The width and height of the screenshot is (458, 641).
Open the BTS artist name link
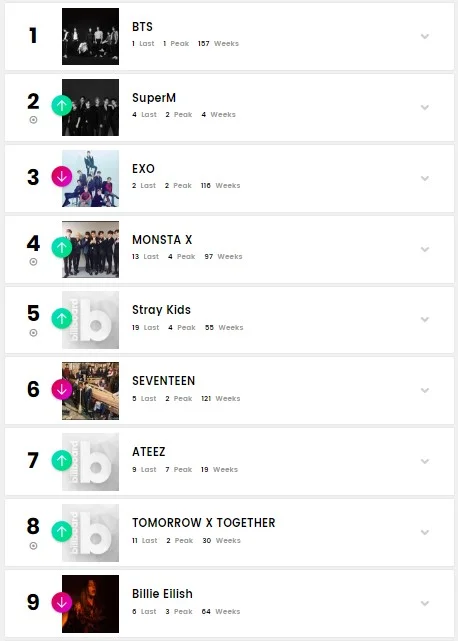[142, 27]
